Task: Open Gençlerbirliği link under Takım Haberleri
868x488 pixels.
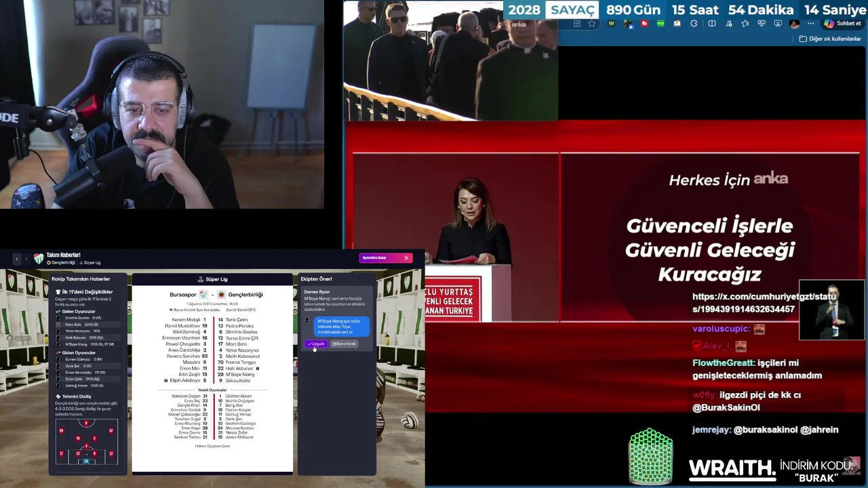Action: (x=60, y=262)
